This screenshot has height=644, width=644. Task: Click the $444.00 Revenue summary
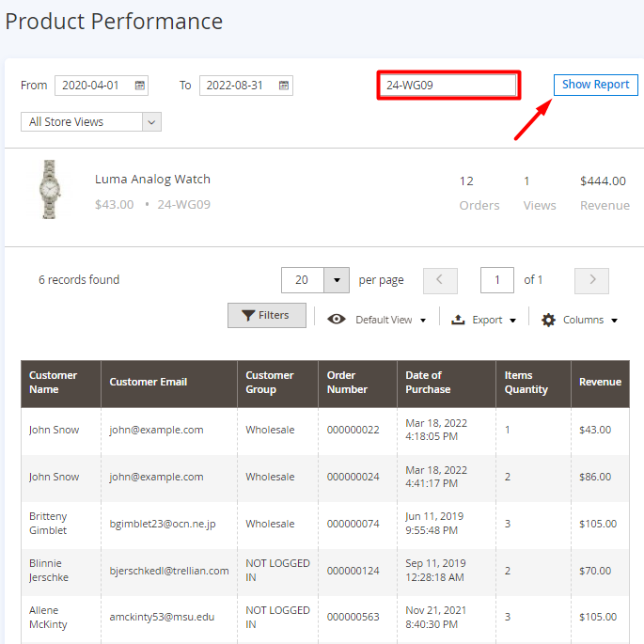(x=603, y=181)
